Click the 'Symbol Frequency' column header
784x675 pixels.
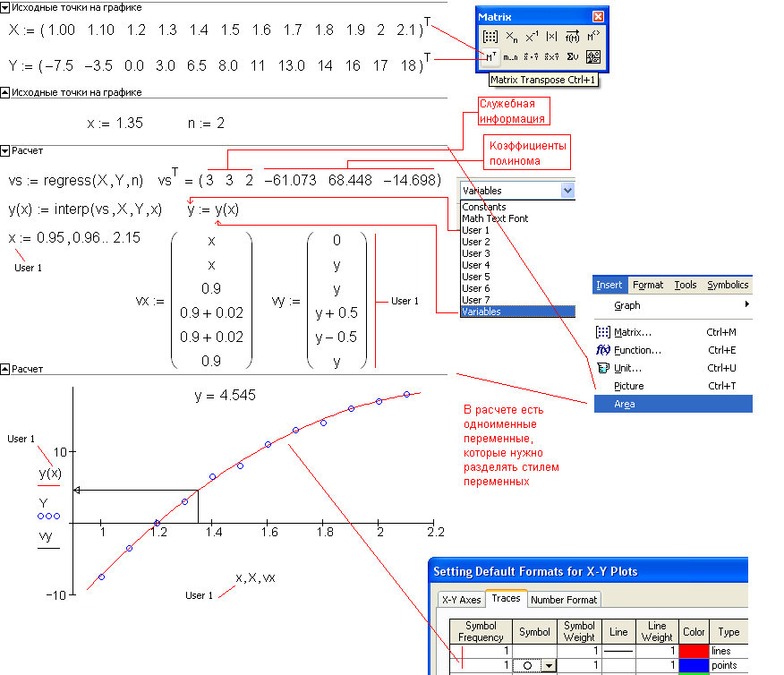coord(481,631)
